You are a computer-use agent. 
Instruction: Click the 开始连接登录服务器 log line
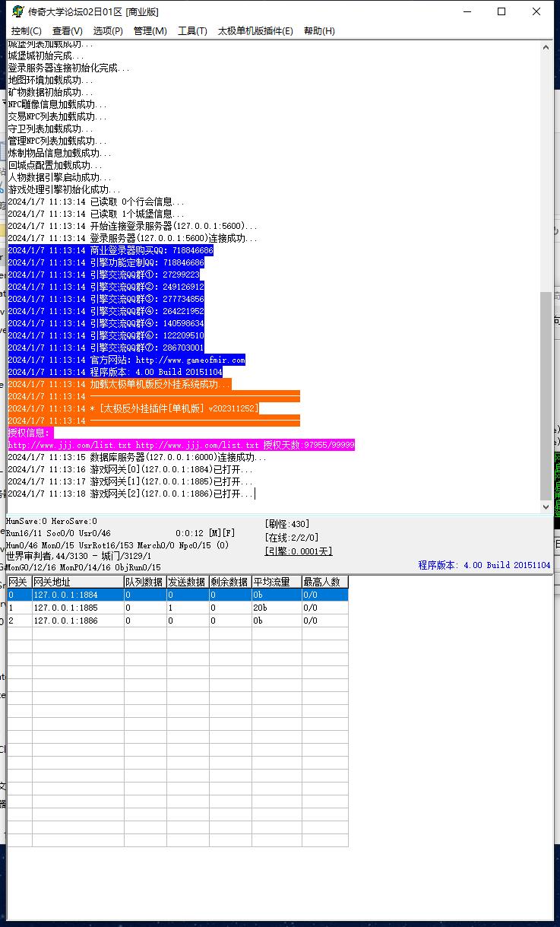pos(133,226)
